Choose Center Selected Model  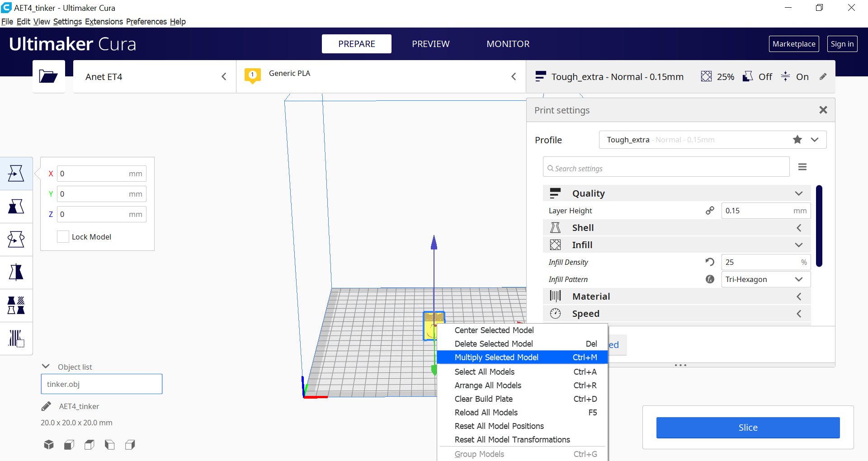(522, 330)
